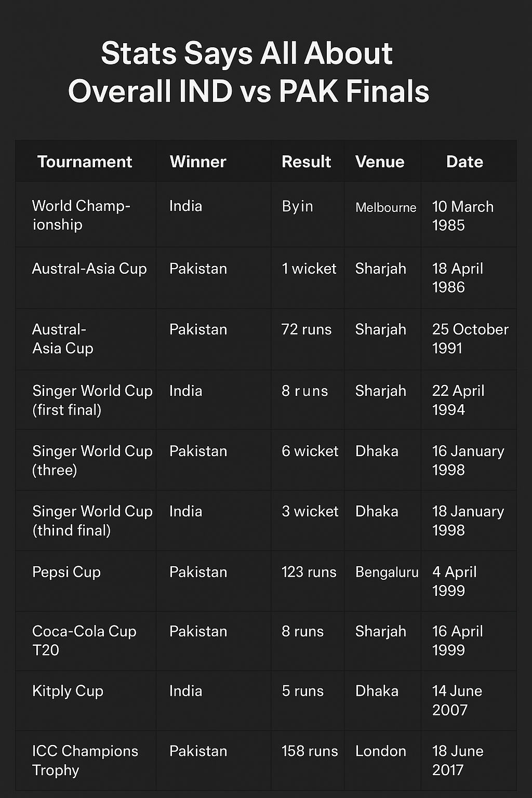Screen dimensions: 532x798
Task: Click the Bengaluru venue cell
Action: coord(387,572)
